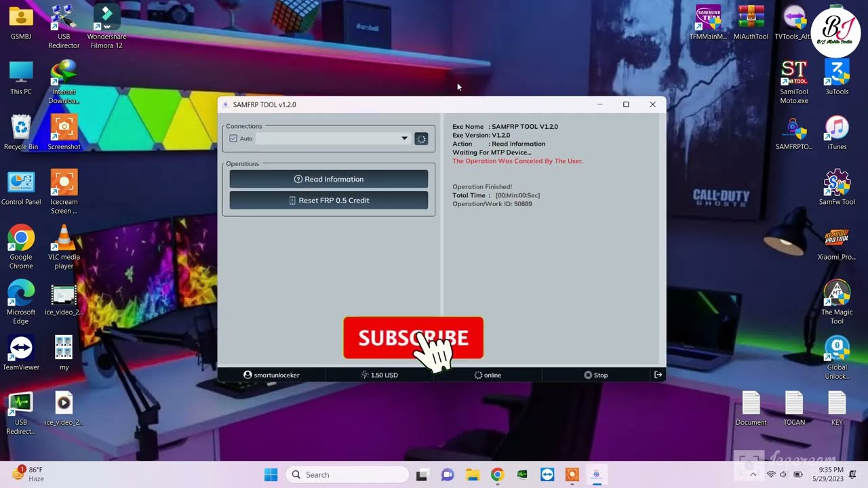Open the Recycle Bin
Screen dimensions: 868x488
tap(21, 133)
